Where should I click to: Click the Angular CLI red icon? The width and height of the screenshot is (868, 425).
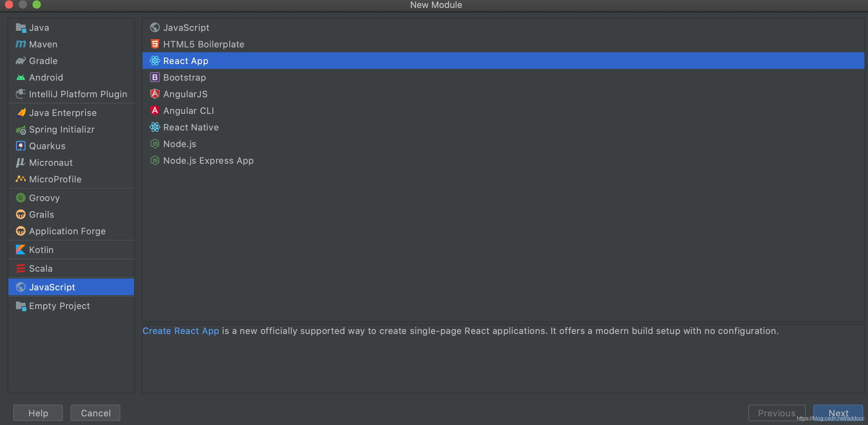pyautogui.click(x=155, y=110)
